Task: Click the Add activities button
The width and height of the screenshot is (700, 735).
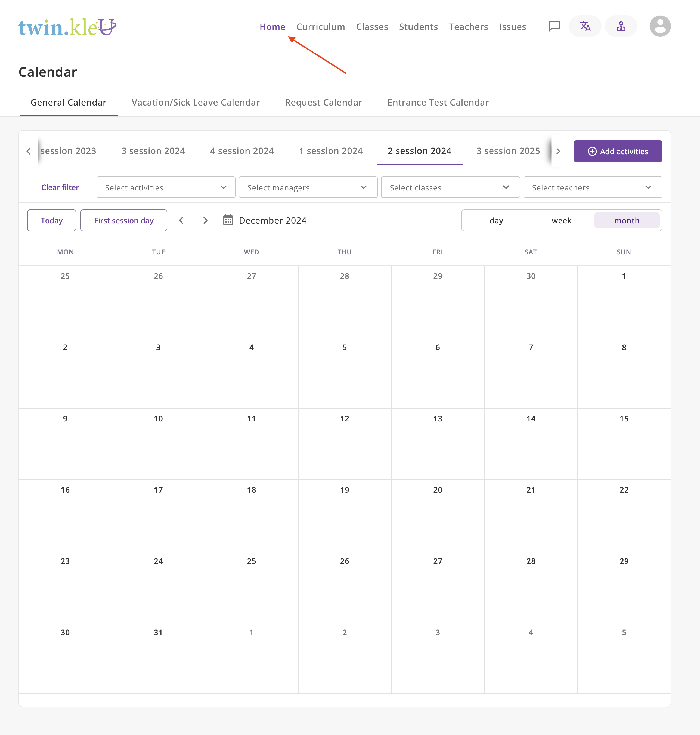Action: [x=618, y=151]
